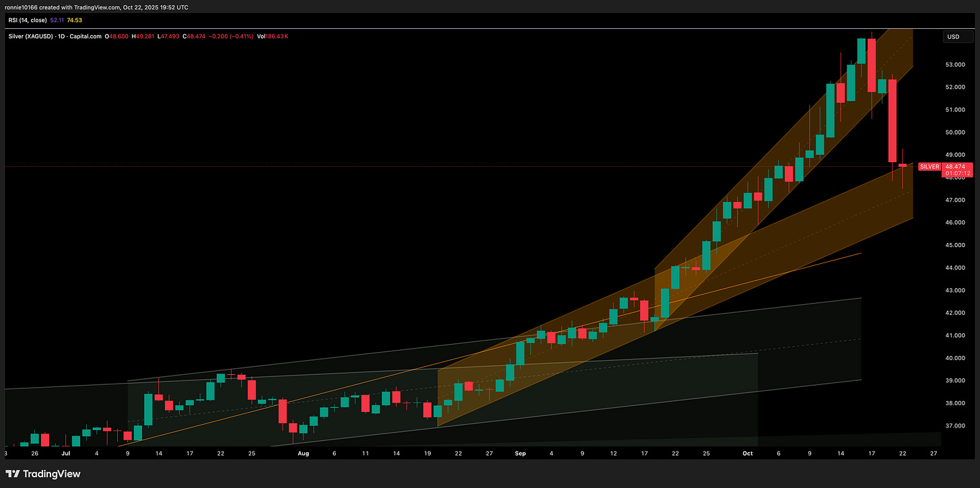Click the volume readout Vol186.43K
980x488 pixels.
[274, 35]
